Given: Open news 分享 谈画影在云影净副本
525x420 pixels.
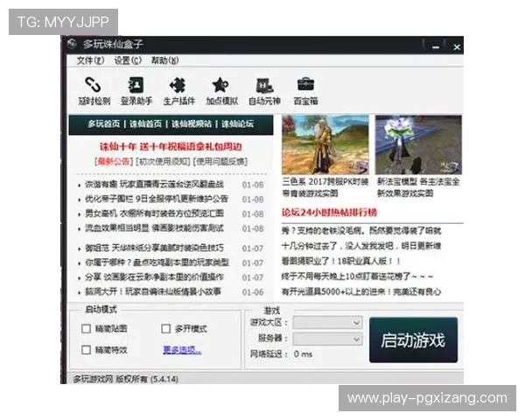Looking at the screenshot, I should click(154, 277).
